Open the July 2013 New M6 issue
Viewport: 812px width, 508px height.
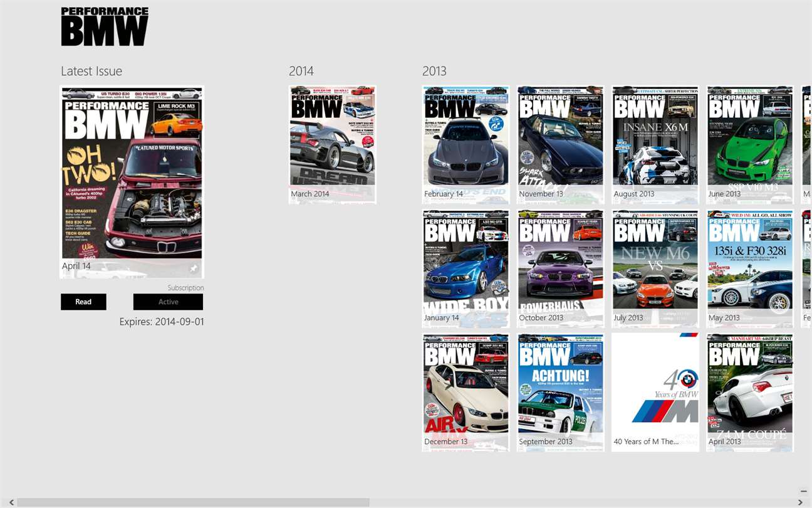(x=655, y=268)
